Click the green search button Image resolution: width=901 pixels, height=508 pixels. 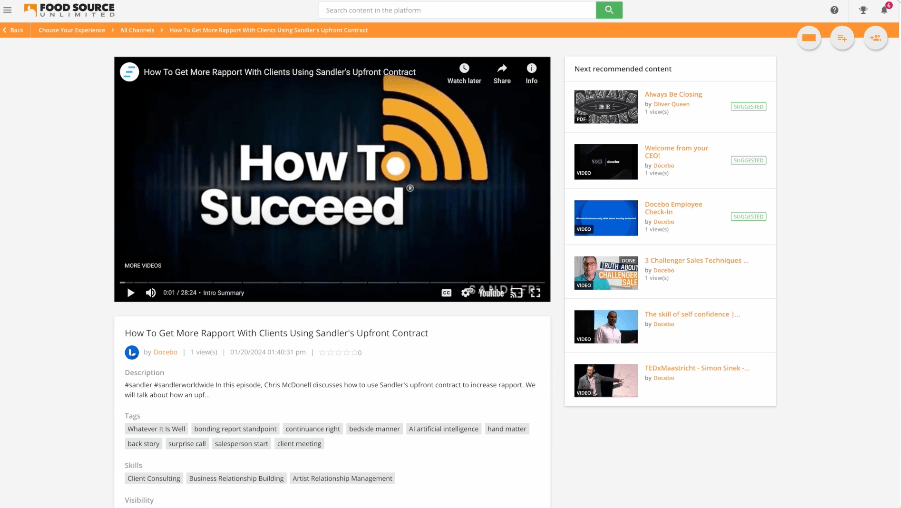tap(609, 10)
